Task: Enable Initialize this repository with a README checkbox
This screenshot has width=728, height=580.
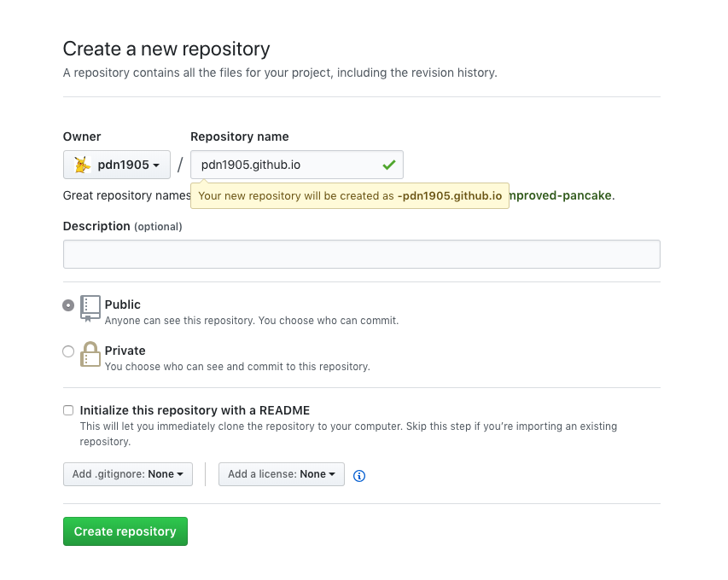Action: [x=68, y=410]
